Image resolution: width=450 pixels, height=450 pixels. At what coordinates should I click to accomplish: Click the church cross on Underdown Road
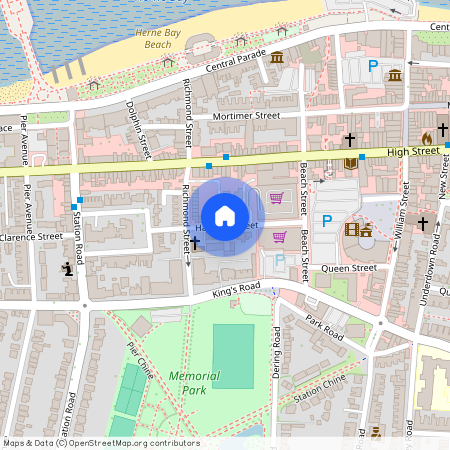pyautogui.click(x=423, y=223)
